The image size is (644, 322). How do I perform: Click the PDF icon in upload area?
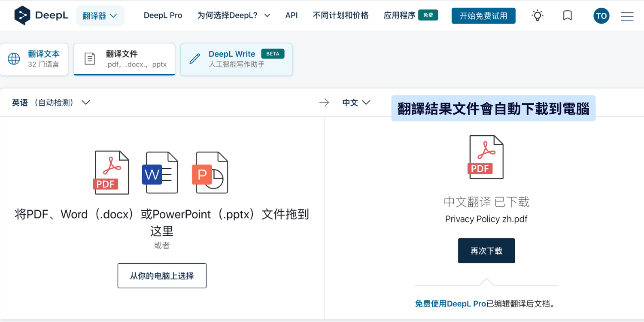point(111,172)
